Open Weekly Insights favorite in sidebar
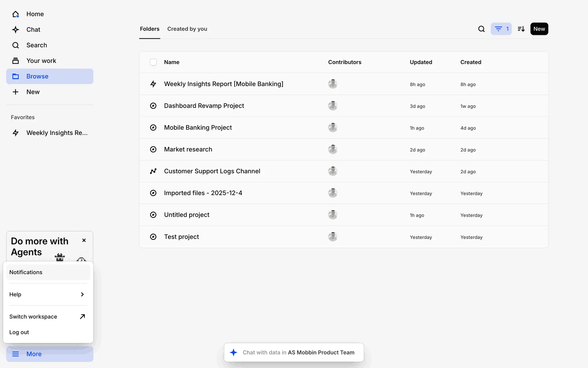This screenshot has width=588, height=368. click(57, 133)
